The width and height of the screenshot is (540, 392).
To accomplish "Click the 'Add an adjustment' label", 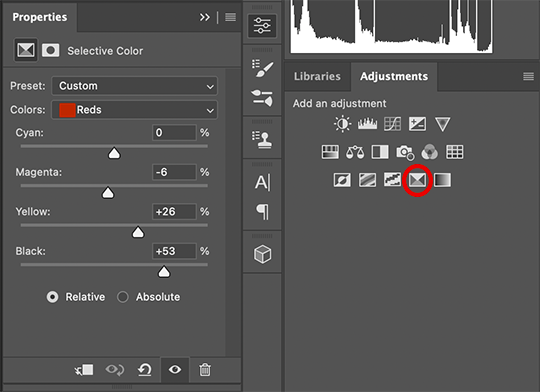I will [x=340, y=103].
